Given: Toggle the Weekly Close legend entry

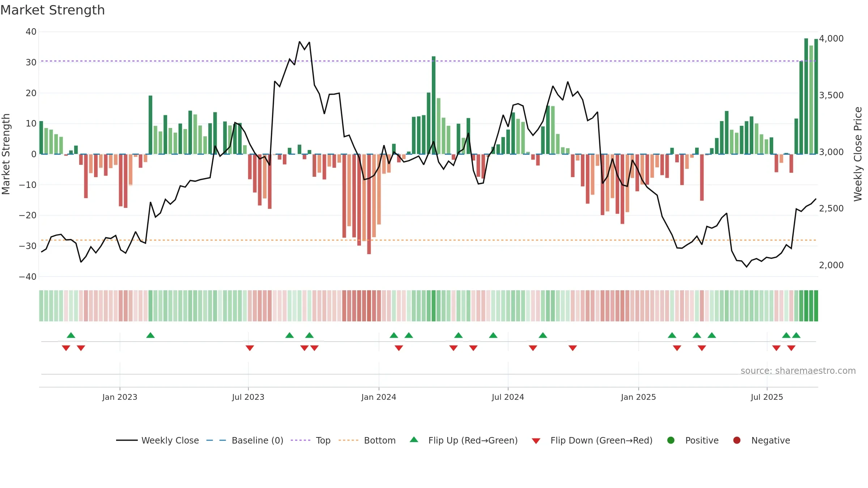Looking at the screenshot, I should (157, 440).
